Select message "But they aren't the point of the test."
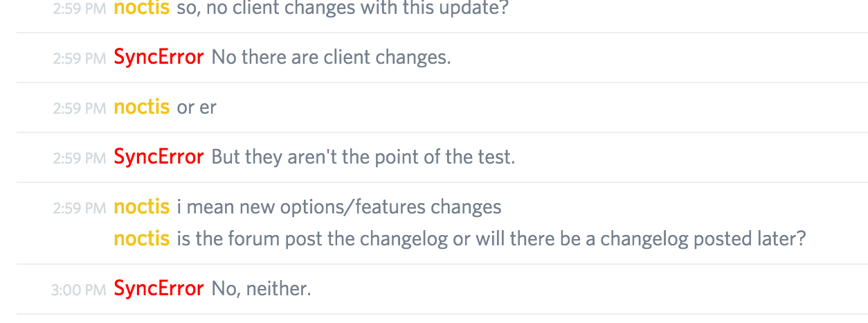 [x=363, y=157]
